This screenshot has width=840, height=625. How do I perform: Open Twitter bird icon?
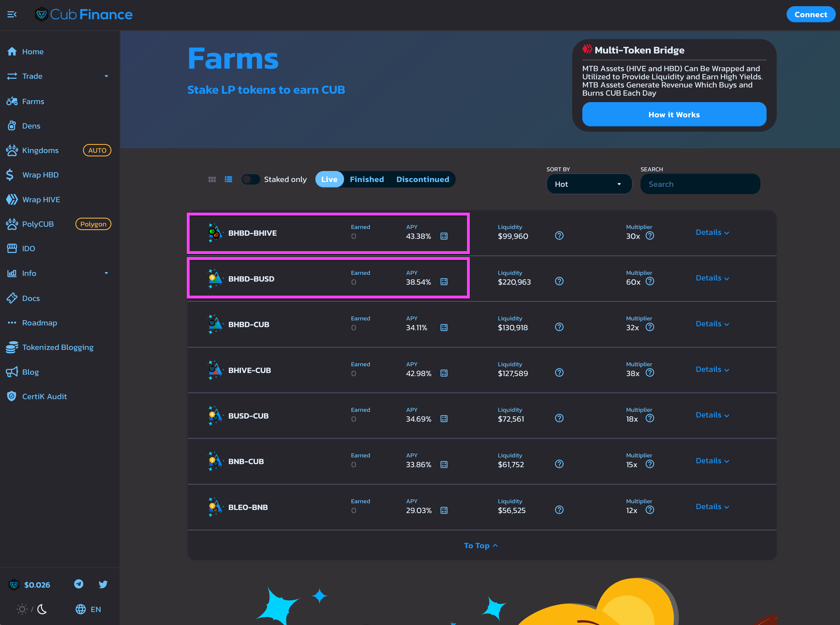coord(103,584)
